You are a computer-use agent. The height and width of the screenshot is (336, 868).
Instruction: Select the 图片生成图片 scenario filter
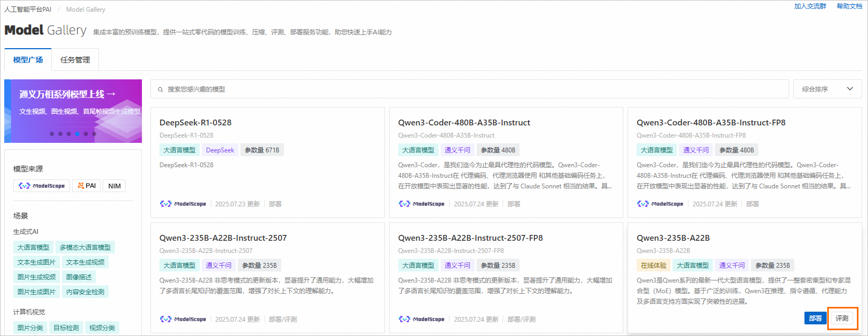pos(37,292)
